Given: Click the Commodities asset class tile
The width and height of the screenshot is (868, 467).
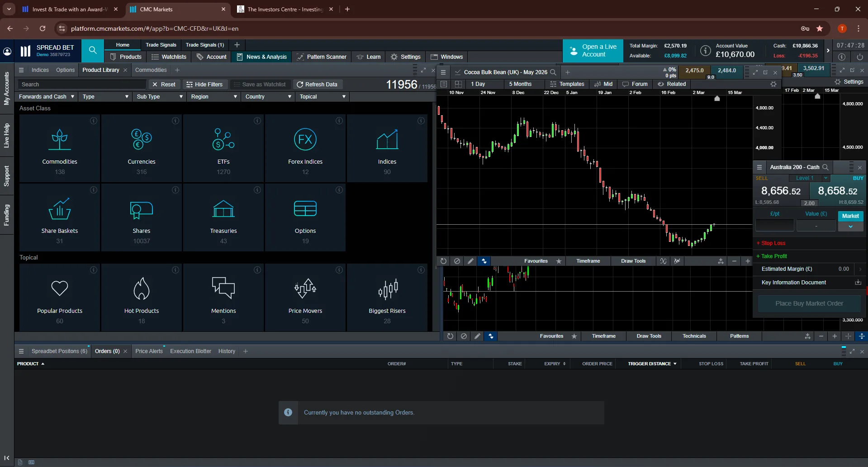Looking at the screenshot, I should pos(60,148).
